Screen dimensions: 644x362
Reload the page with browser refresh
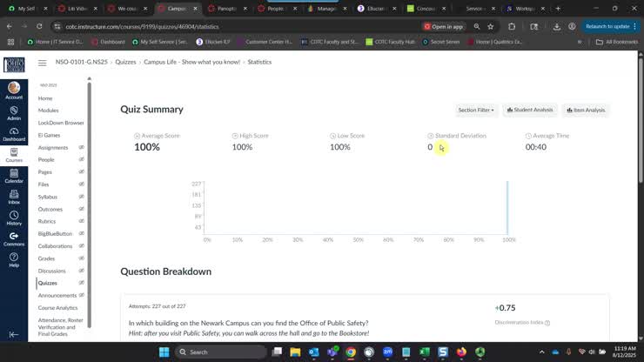[x=39, y=26]
